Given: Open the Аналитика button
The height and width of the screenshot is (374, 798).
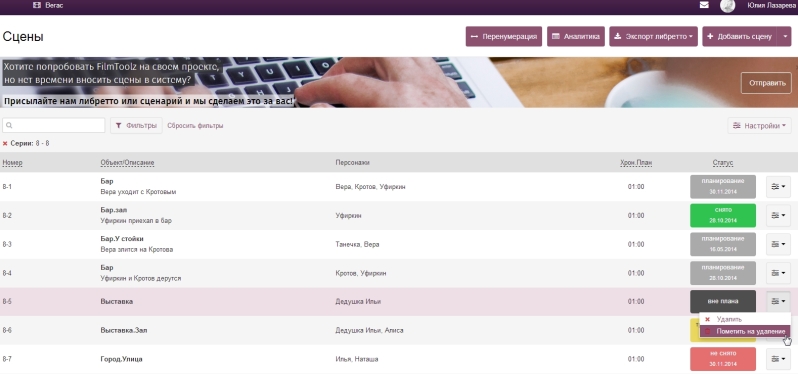Looking at the screenshot, I should [x=576, y=37].
